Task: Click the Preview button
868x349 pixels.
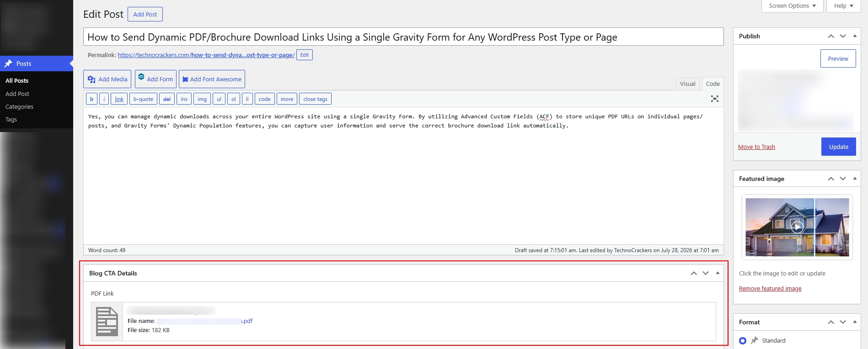Action: 838,58
